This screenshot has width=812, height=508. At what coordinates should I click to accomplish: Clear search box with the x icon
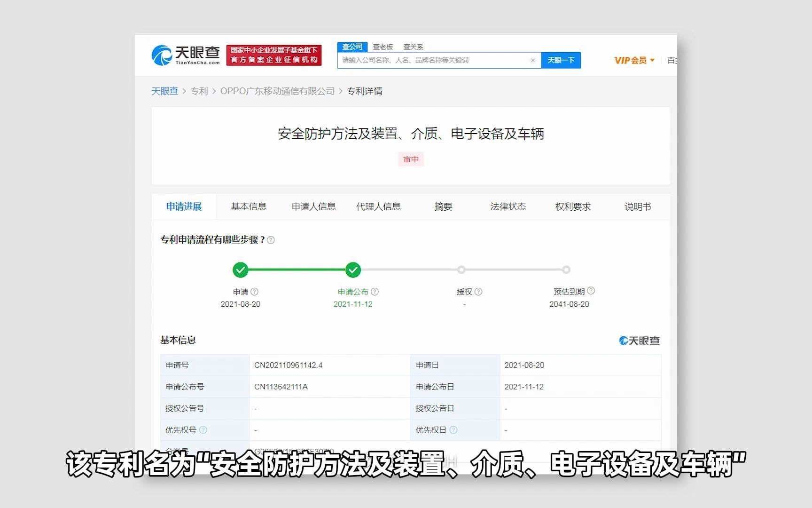pyautogui.click(x=533, y=60)
